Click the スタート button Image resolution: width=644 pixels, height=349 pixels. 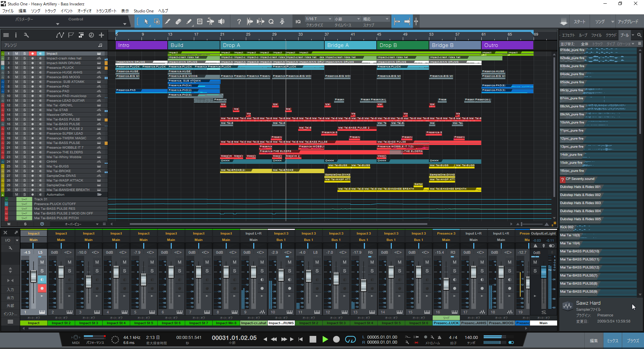tap(579, 21)
